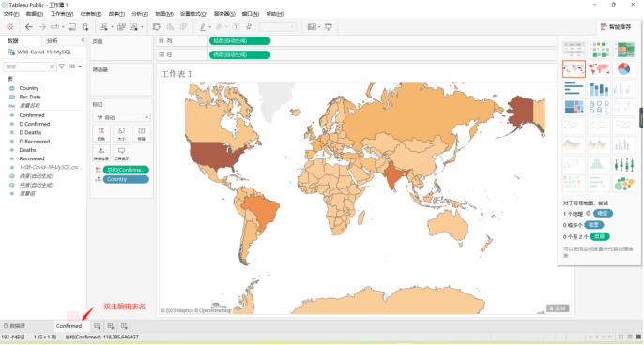This screenshot has height=345, width=644.
Task: Click the new story tab icon at bottom
Action: point(124,326)
